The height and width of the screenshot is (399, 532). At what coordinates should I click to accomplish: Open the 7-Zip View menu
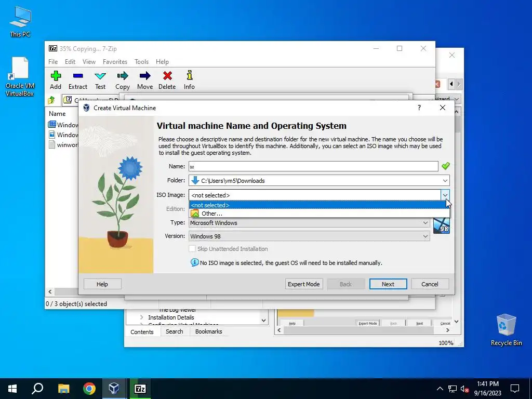click(x=89, y=62)
